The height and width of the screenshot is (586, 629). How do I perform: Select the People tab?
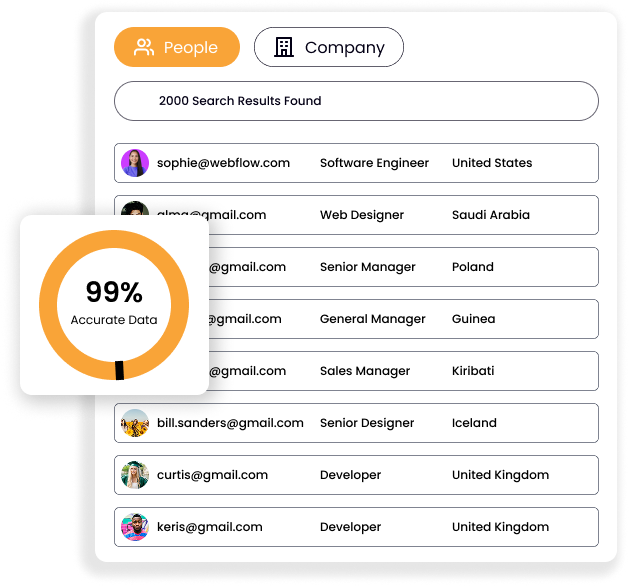pyautogui.click(x=177, y=47)
